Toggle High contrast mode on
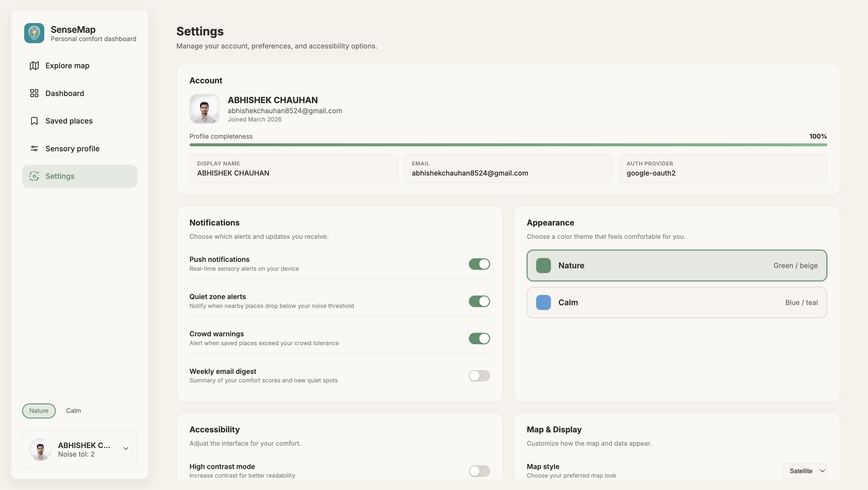Viewport: 868px width, 490px height. pos(479,471)
